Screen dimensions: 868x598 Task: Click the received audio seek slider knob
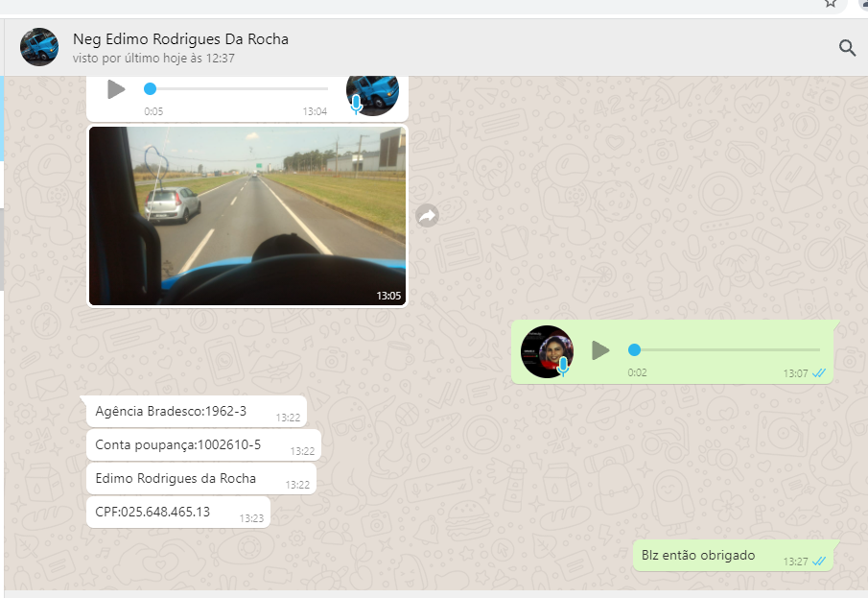[150, 88]
